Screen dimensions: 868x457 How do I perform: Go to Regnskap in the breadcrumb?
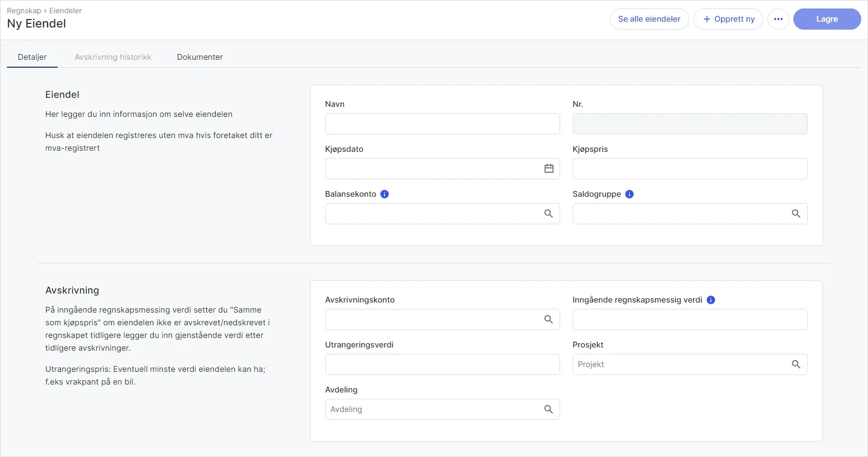(x=24, y=11)
